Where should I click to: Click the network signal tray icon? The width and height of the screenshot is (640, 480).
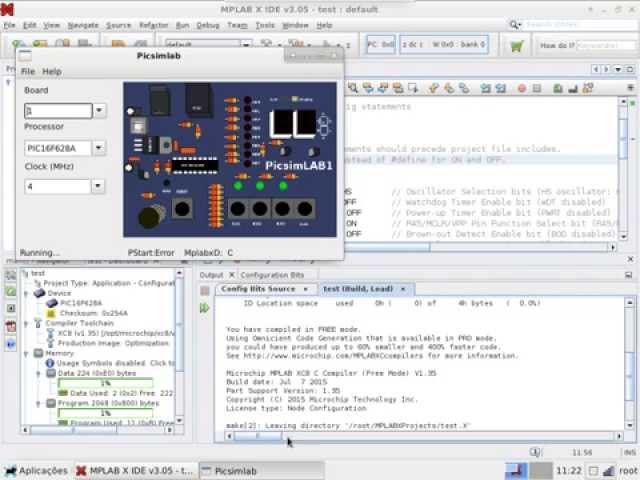(609, 471)
